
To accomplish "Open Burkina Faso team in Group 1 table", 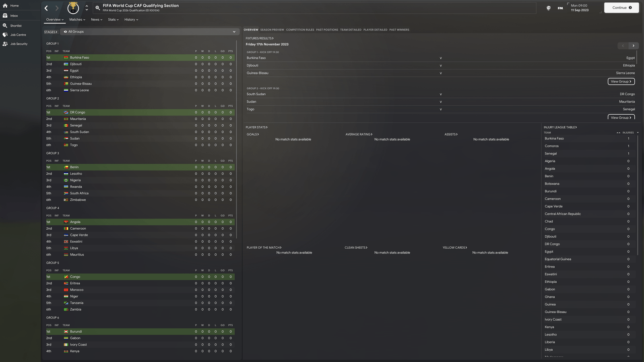I will coord(79,58).
